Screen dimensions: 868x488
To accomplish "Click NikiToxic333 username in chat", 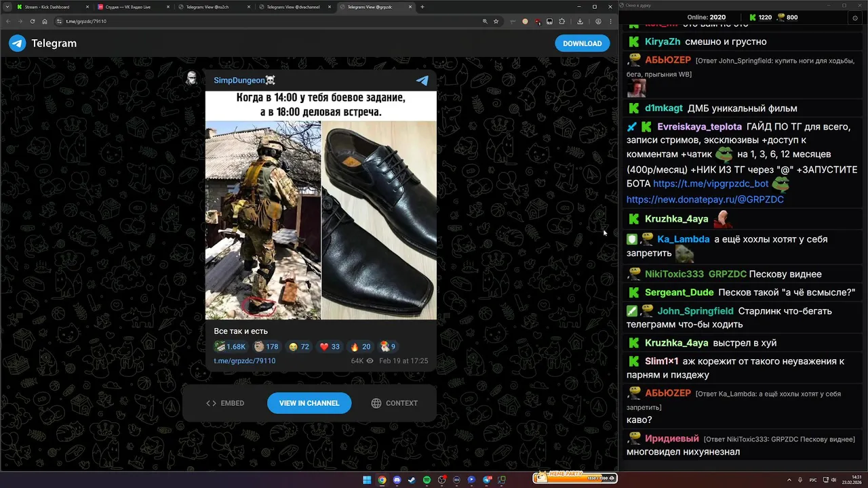I will tap(674, 274).
